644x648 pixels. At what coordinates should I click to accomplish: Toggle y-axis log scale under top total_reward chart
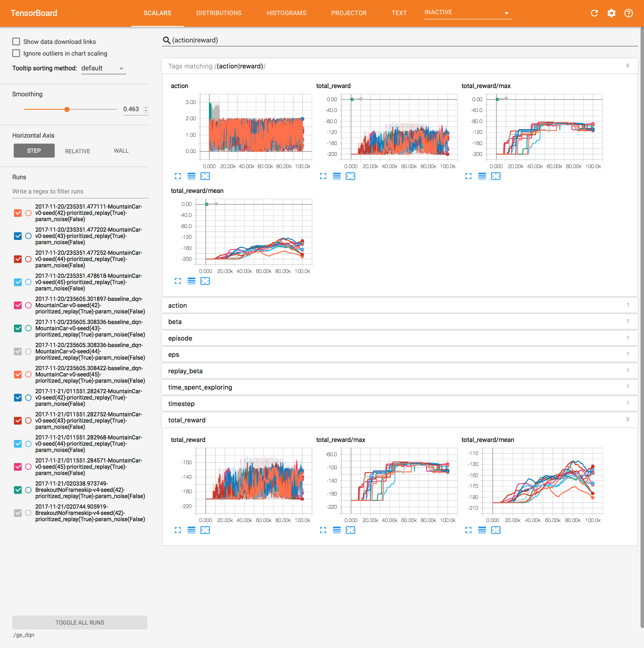tap(337, 176)
